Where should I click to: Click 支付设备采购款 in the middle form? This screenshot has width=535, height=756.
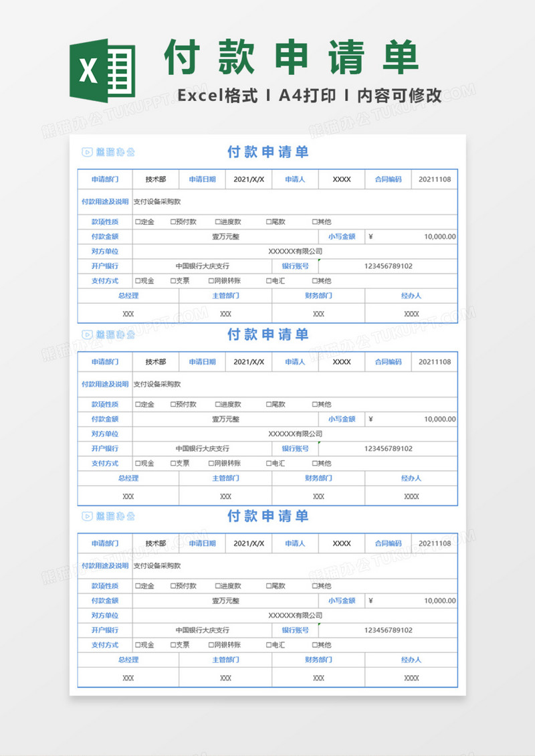tap(157, 384)
